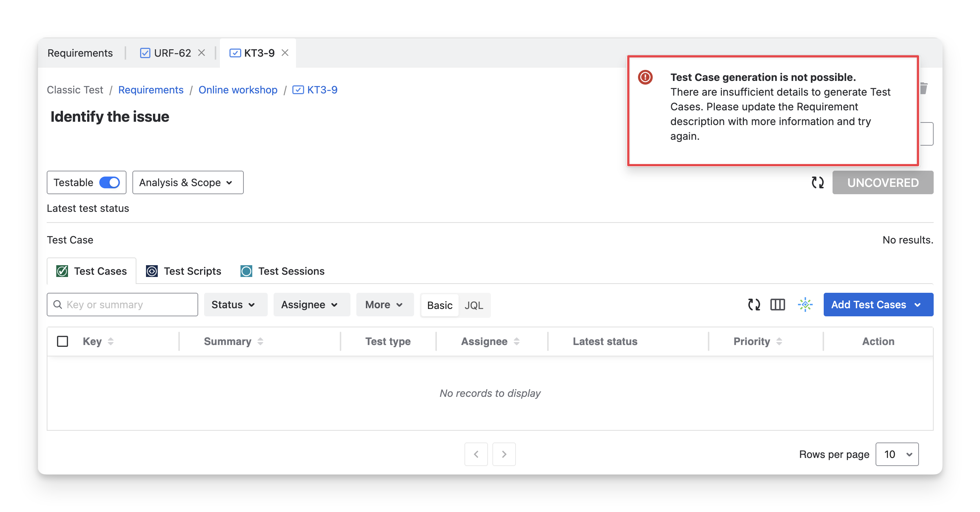This screenshot has width=980, height=512.
Task: Open the Status filter dropdown
Action: [x=234, y=305]
